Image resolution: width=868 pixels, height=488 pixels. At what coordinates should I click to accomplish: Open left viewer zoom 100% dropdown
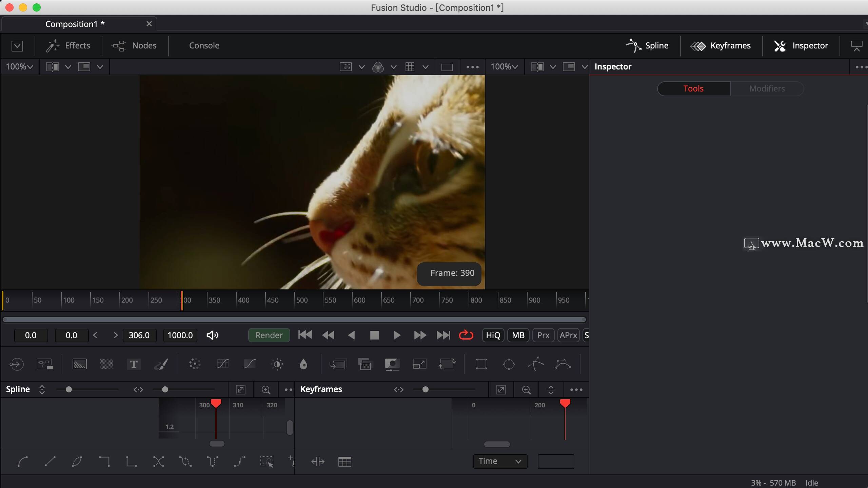click(19, 67)
